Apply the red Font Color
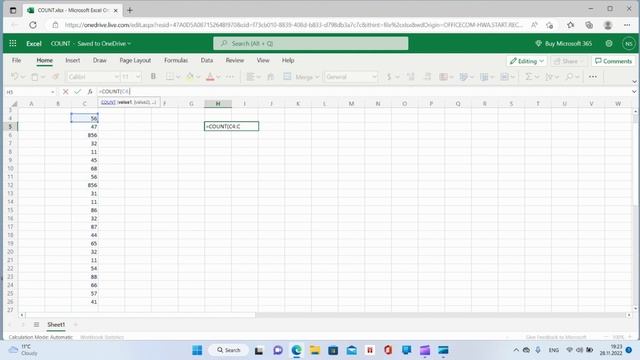Image resolution: width=640 pixels, height=360 pixels. tap(210, 76)
